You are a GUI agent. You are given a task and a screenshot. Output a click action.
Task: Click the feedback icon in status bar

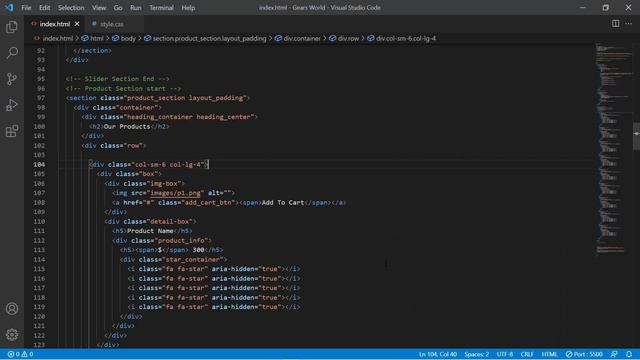(x=614, y=354)
